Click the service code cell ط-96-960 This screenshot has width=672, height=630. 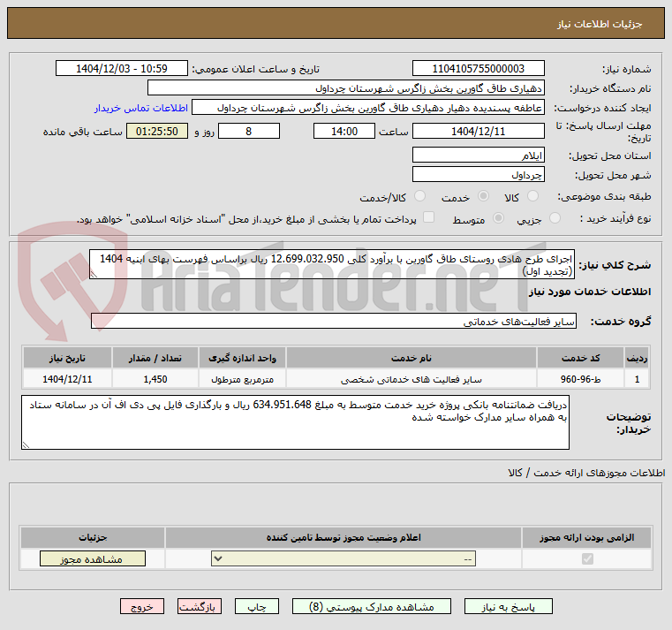[x=580, y=379]
